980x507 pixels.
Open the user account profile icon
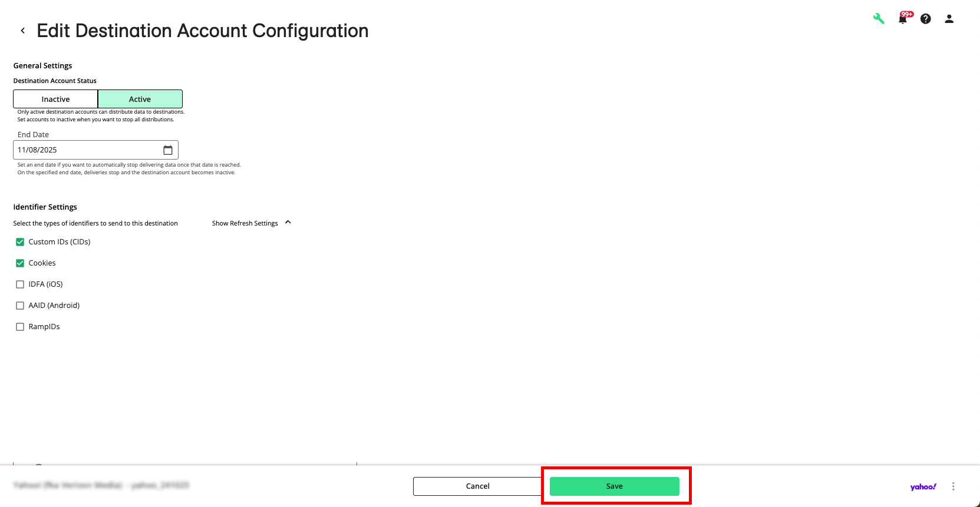949,19
